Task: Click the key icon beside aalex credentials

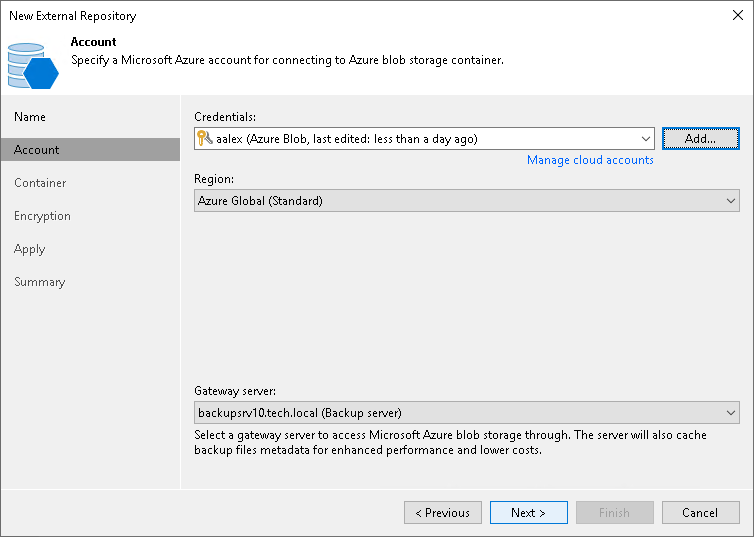Action: click(204, 139)
